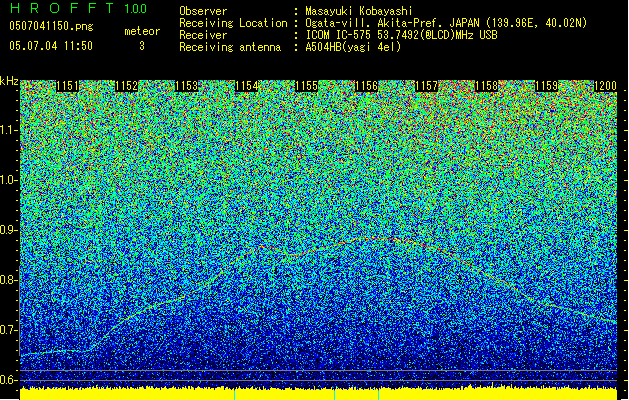The width and height of the screenshot is (629, 400).
Task: Click the A504HB(yagi 4el) antenna text
Action: point(353,47)
